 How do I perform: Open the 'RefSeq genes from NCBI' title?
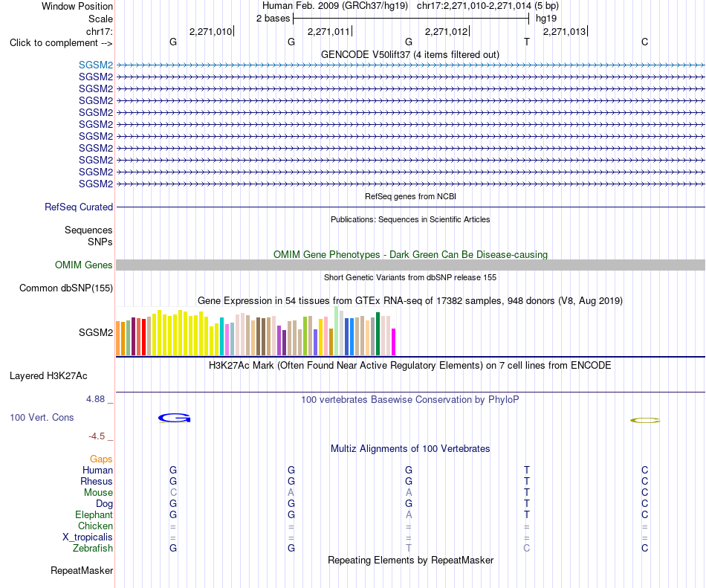point(410,196)
